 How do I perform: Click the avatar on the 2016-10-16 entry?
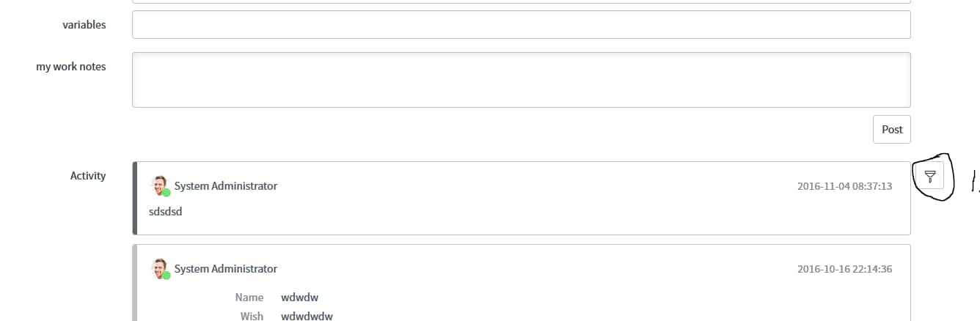(159, 267)
